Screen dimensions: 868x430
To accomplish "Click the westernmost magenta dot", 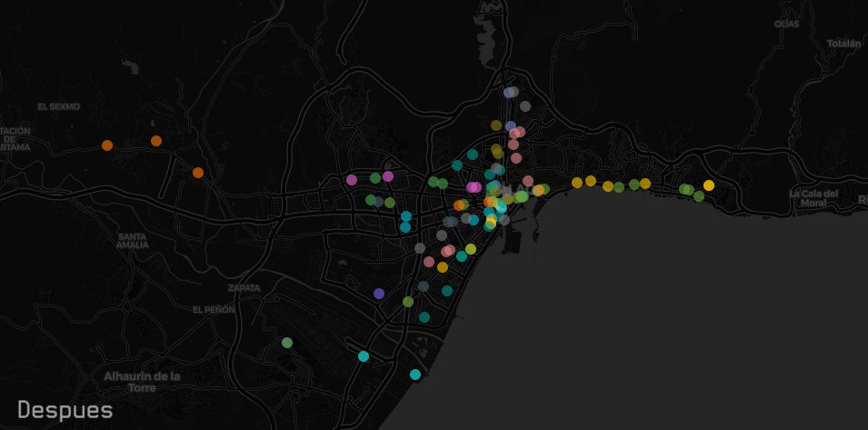I will (x=352, y=180).
